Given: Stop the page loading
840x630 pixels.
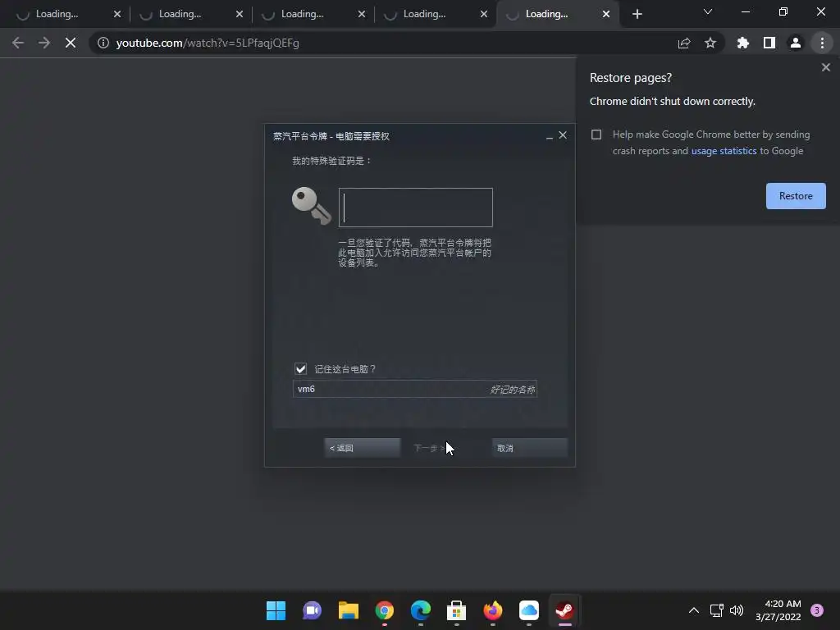Looking at the screenshot, I should [71, 43].
